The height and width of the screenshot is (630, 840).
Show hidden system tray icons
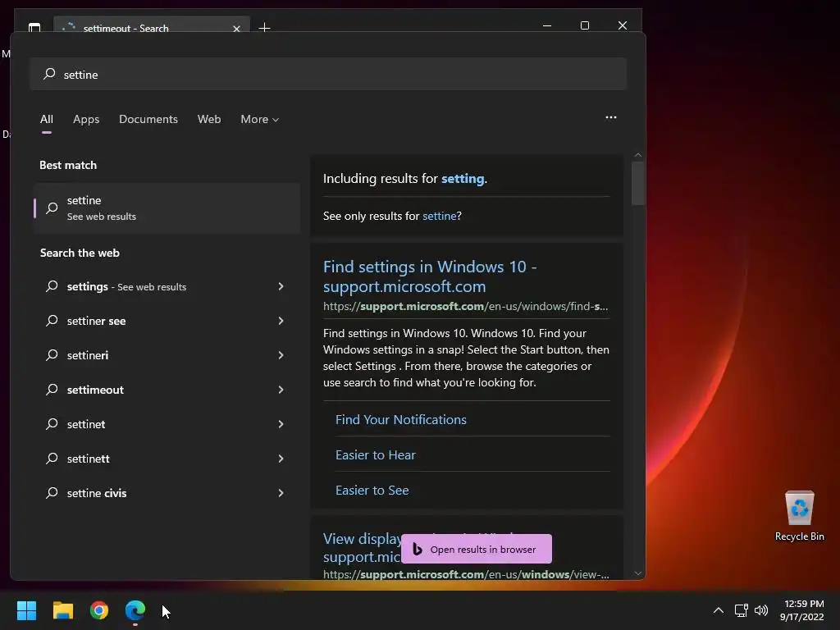click(719, 610)
